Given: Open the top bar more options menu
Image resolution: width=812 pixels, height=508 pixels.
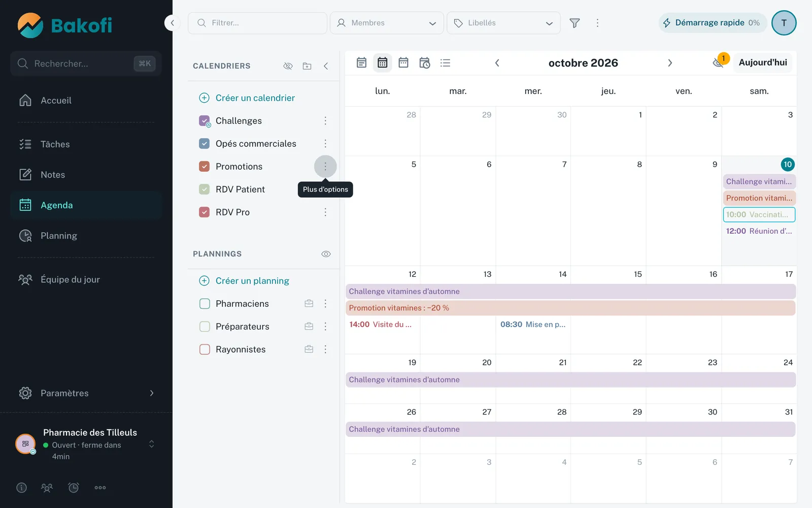Looking at the screenshot, I should 597,23.
